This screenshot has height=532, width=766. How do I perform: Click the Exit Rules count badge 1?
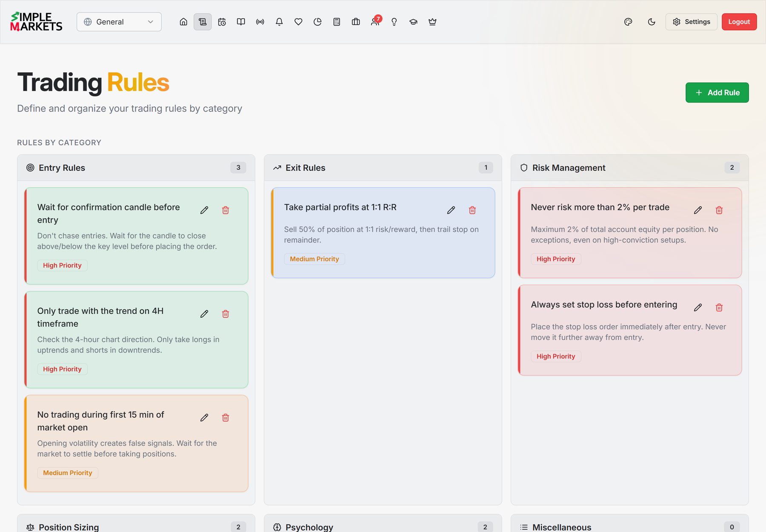pos(486,168)
